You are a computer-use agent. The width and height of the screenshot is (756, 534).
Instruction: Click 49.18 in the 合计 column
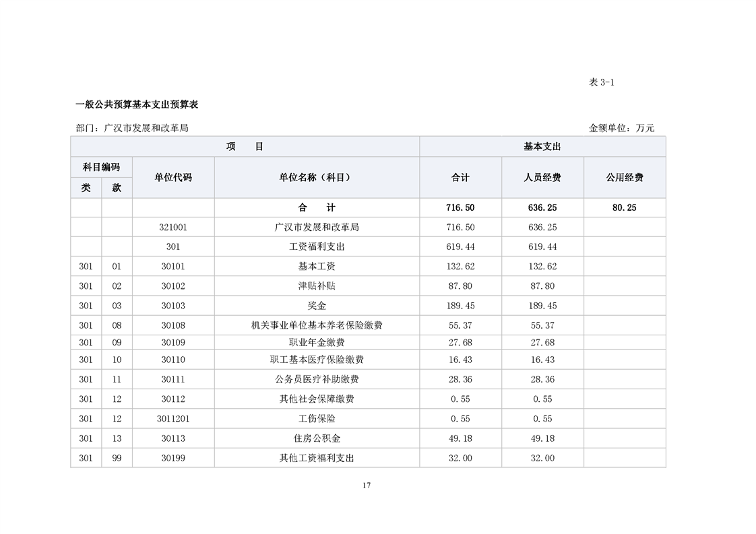point(460,439)
